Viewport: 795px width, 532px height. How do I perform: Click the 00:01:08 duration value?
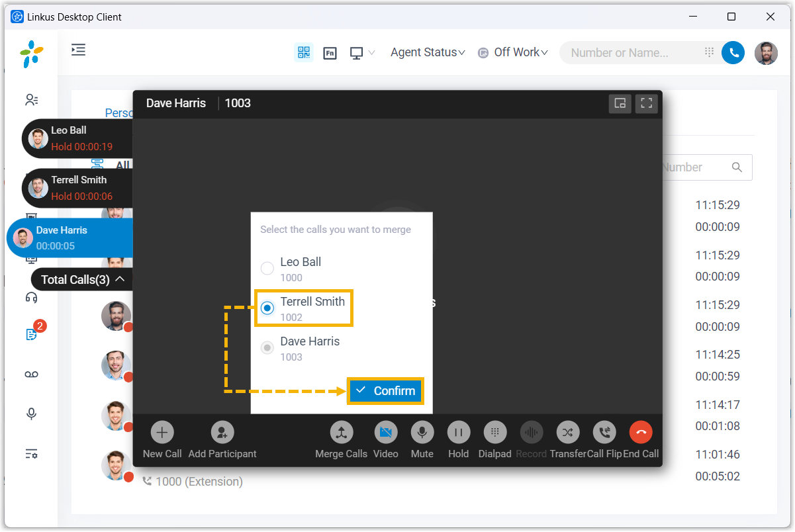tap(718, 426)
